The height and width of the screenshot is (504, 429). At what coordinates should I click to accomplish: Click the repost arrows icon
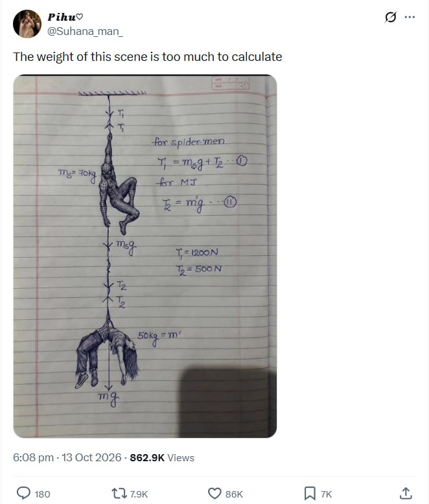119,493
